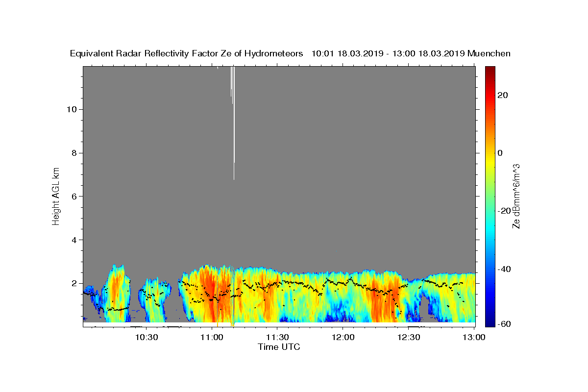588x392 pixels.
Task: Click the 'Height AGL km' axis label
Action: 56,196
